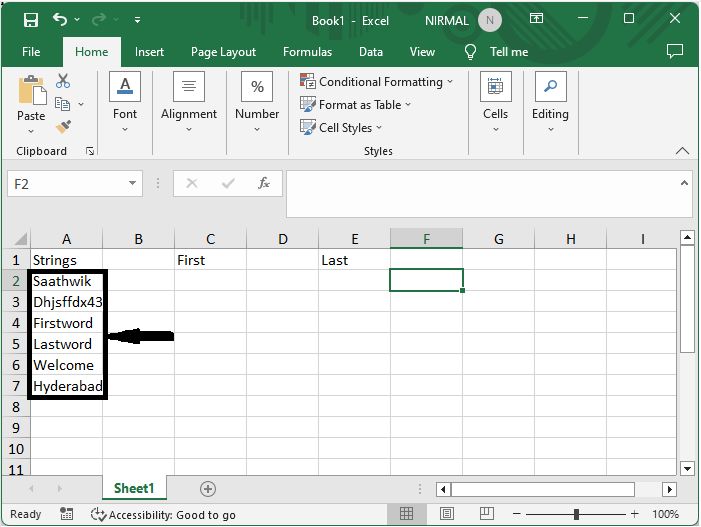The image size is (701, 527).
Task: Click cell containing Strings
Action: tap(66, 260)
